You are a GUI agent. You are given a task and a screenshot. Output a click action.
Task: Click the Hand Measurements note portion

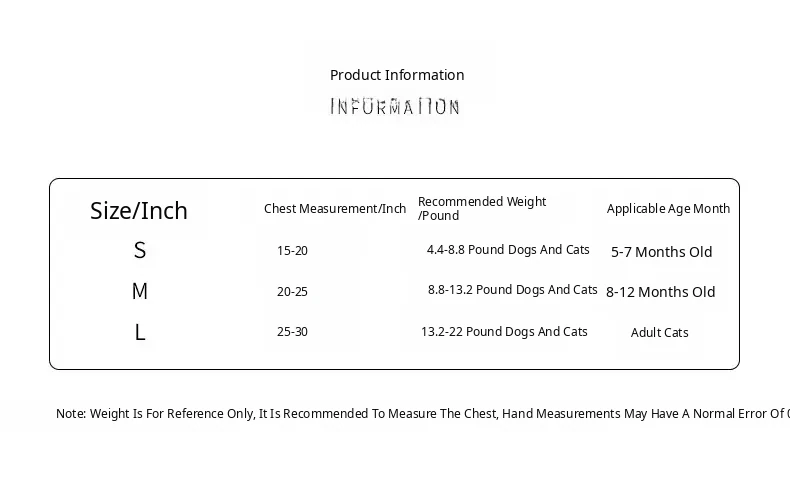(561, 413)
